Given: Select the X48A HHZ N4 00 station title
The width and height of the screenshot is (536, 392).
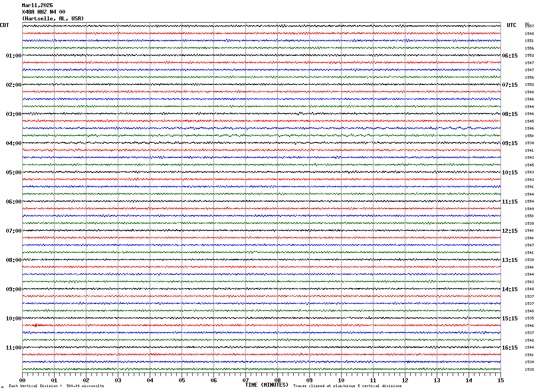Looking at the screenshot, I should 43,12.
